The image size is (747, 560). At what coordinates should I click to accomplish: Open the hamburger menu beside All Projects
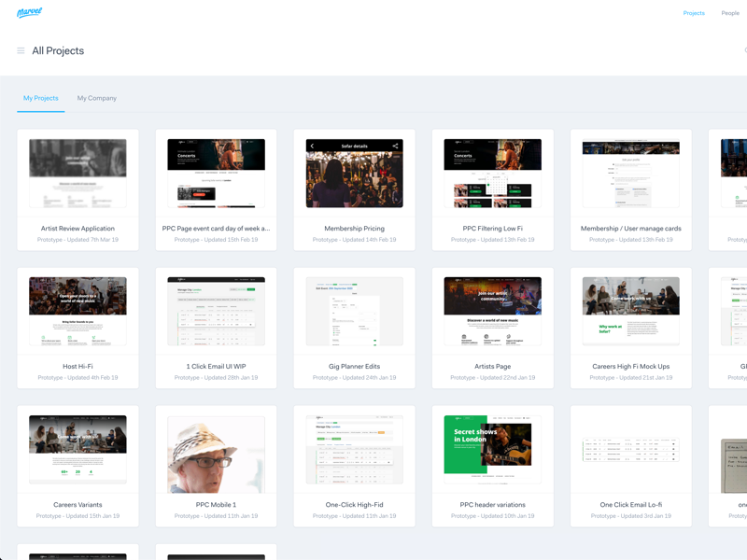click(21, 50)
